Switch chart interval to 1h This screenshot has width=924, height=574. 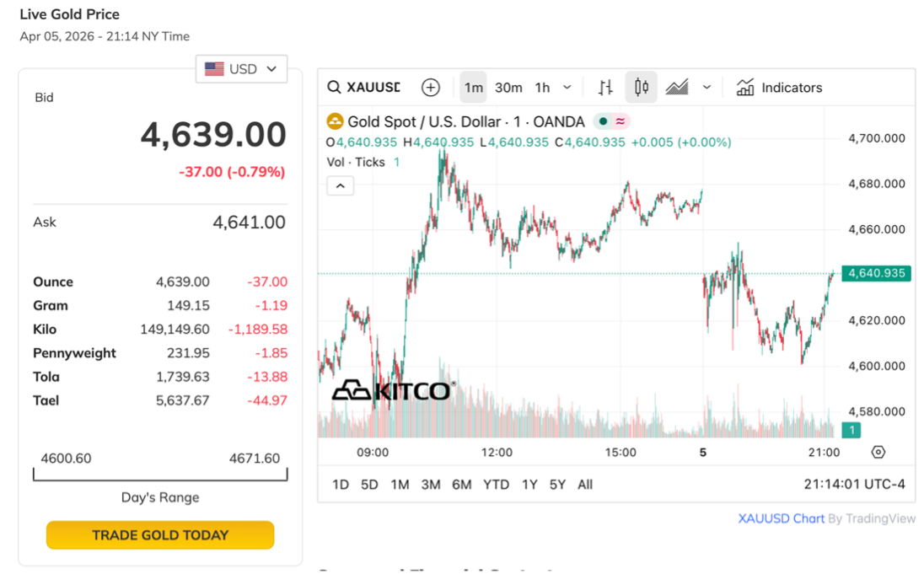tap(542, 88)
